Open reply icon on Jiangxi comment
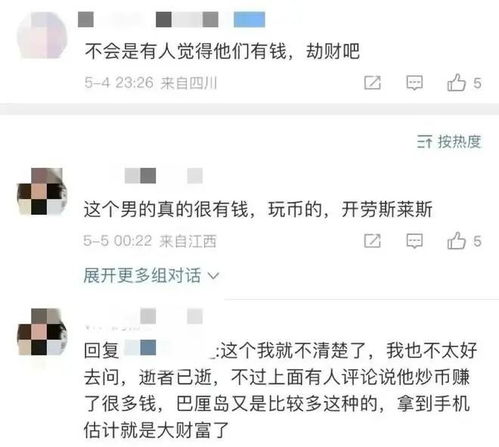The height and width of the screenshot is (447, 499). (x=414, y=241)
